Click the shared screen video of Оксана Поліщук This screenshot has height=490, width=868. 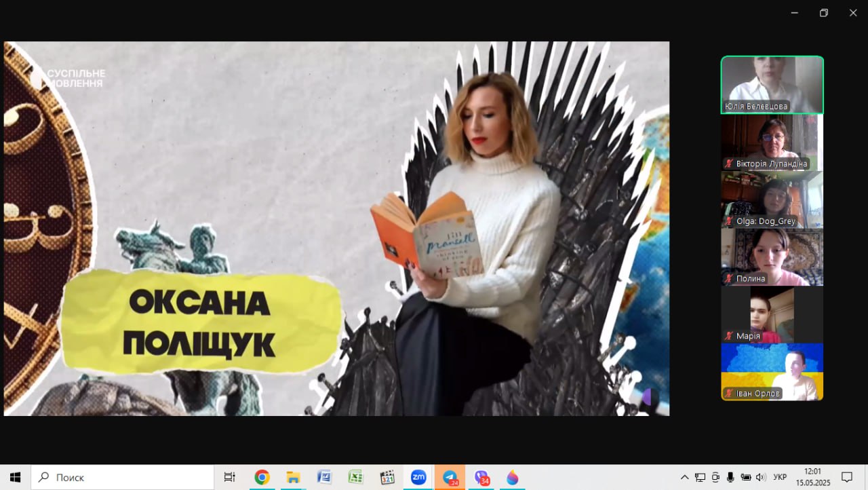pos(336,229)
